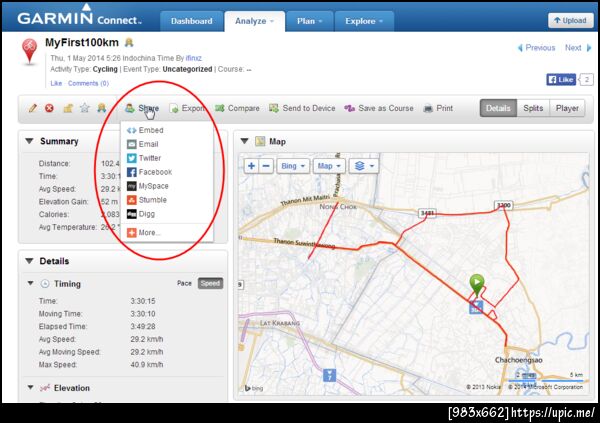The image size is (600, 423).
Task: Click the Elapsed Time value 3:49:28
Action: pos(143,327)
